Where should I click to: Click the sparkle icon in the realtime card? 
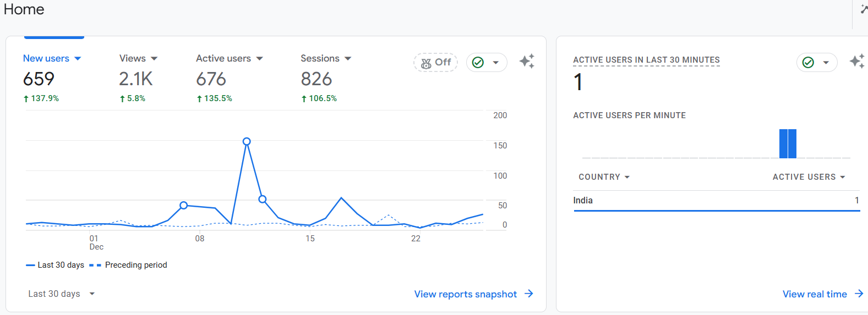(x=856, y=62)
